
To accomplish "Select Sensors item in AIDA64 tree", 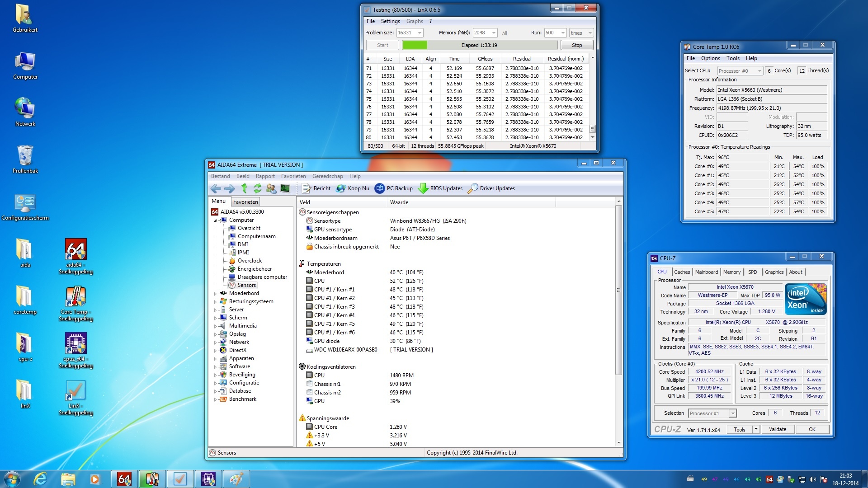I will pos(246,285).
